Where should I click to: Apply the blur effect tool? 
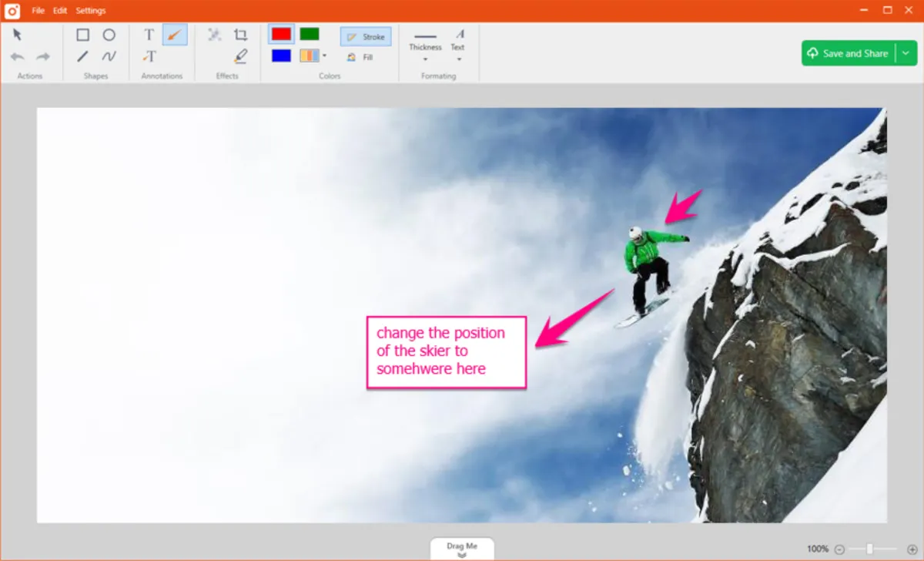(215, 35)
